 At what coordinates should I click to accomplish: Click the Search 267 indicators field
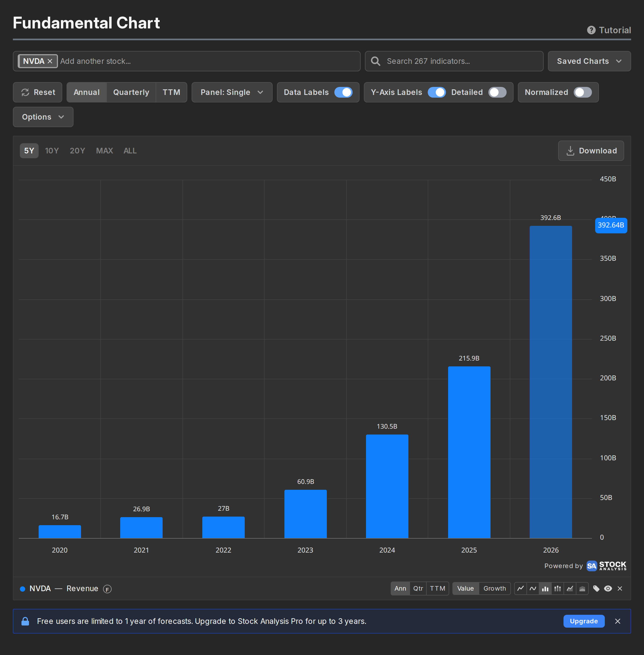(x=454, y=61)
